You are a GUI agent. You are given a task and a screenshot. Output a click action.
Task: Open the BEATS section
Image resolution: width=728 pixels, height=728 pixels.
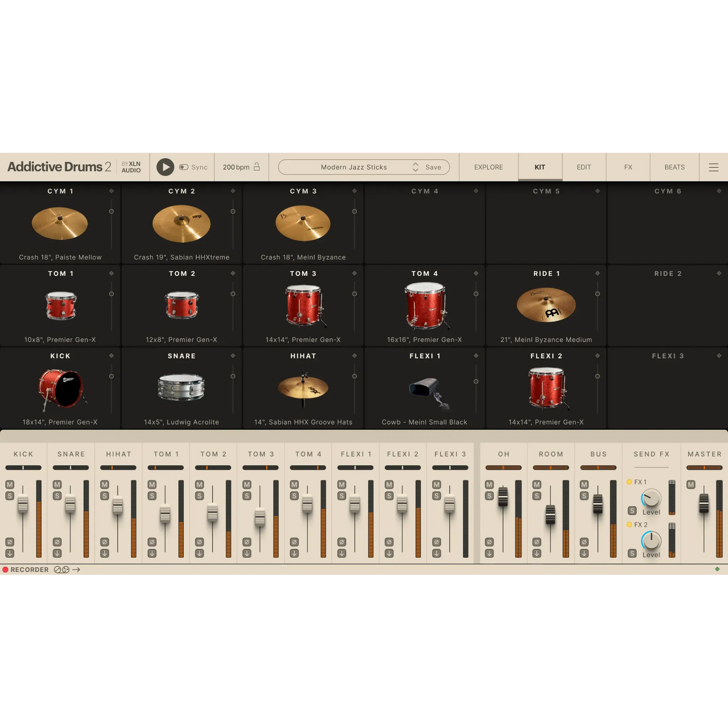674,167
